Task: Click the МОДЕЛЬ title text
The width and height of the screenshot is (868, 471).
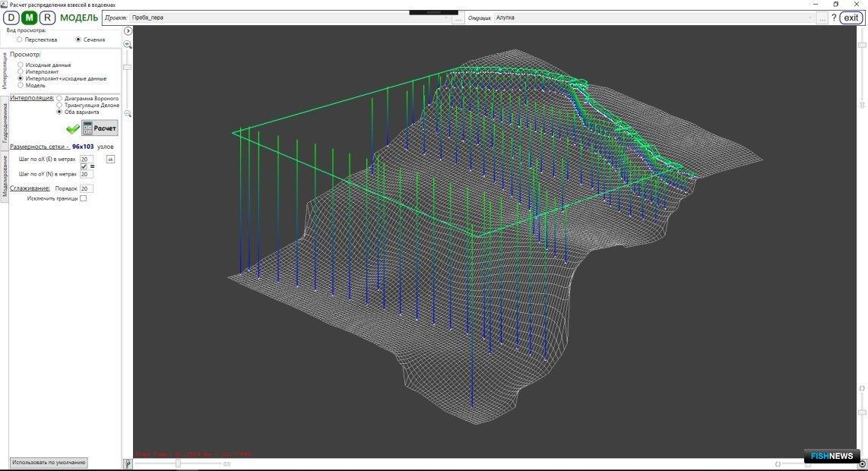Action: click(x=78, y=17)
